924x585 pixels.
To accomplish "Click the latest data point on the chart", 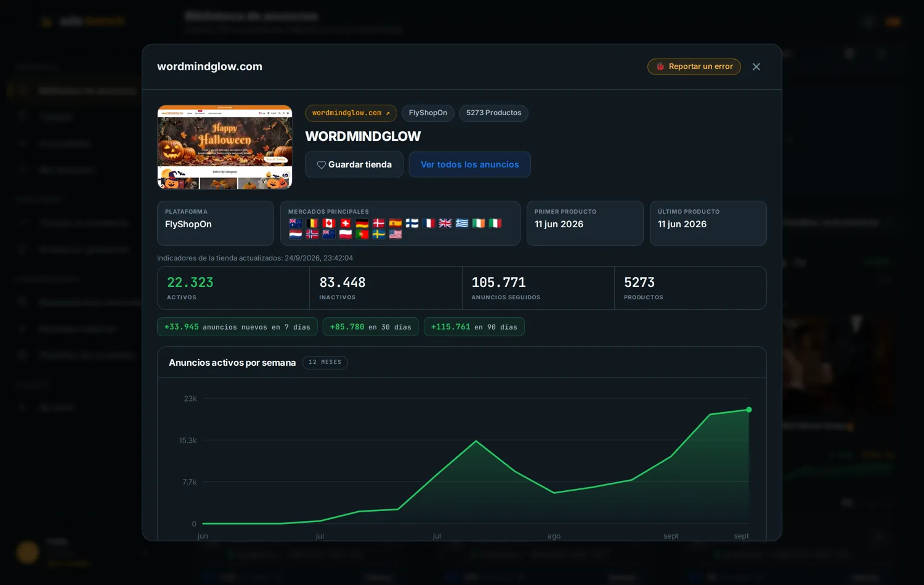I will tap(749, 409).
